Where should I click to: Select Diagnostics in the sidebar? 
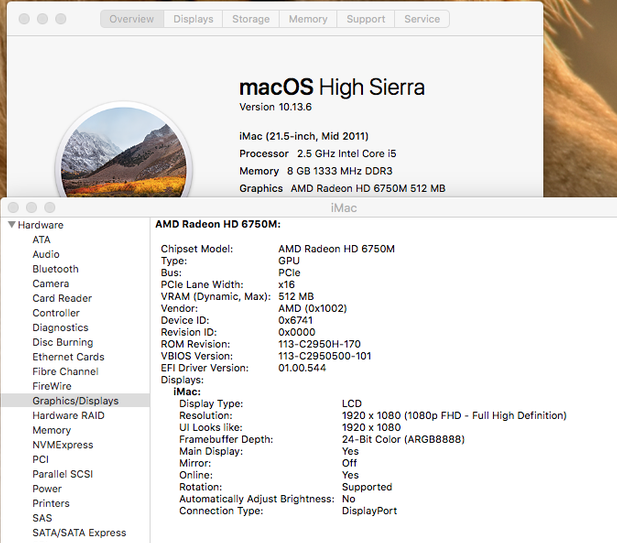point(60,327)
